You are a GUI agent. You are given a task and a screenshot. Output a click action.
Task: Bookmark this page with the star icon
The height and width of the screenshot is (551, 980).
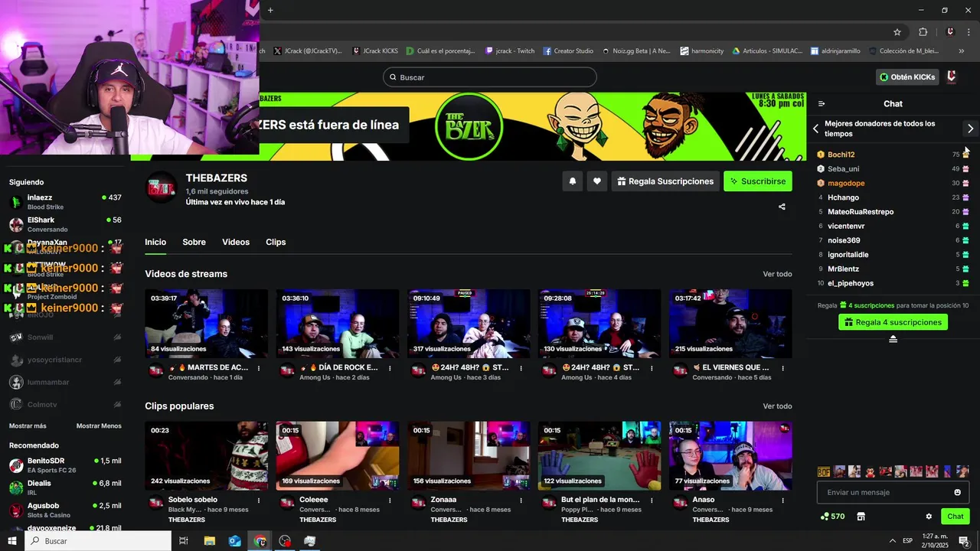click(897, 32)
